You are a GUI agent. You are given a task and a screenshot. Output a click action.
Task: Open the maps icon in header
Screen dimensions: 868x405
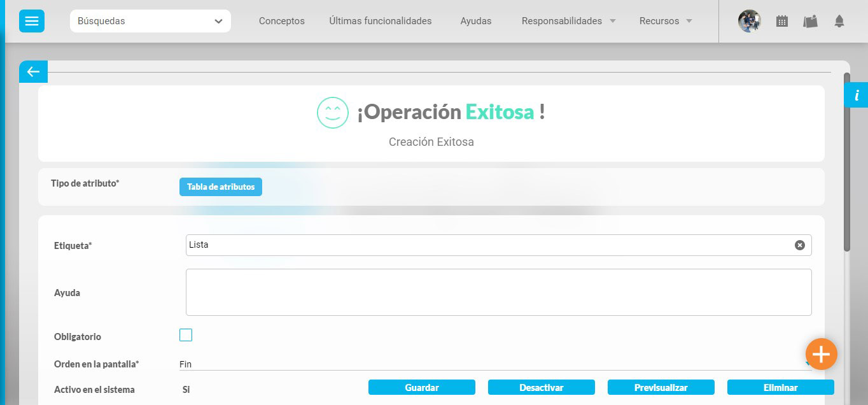[810, 21]
